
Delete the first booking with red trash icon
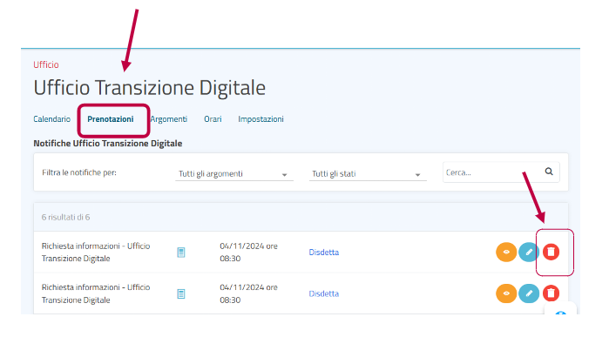click(x=551, y=252)
